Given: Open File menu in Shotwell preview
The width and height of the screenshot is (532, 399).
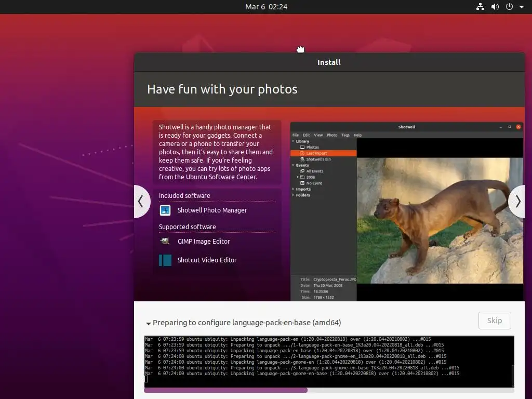Looking at the screenshot, I should click(296, 135).
